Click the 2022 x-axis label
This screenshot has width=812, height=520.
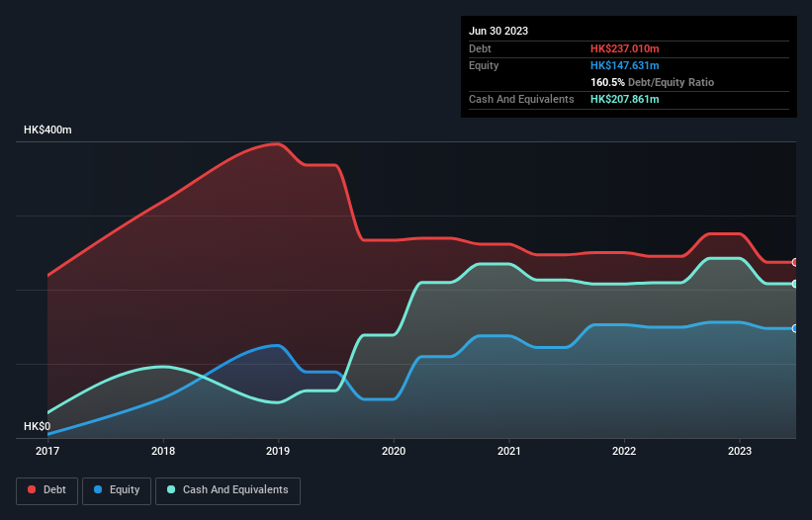point(624,451)
